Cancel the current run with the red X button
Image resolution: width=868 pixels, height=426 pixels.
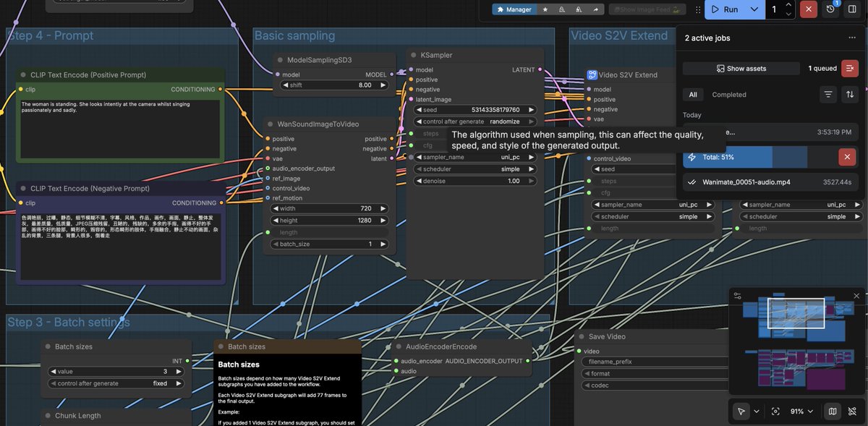coord(809,9)
